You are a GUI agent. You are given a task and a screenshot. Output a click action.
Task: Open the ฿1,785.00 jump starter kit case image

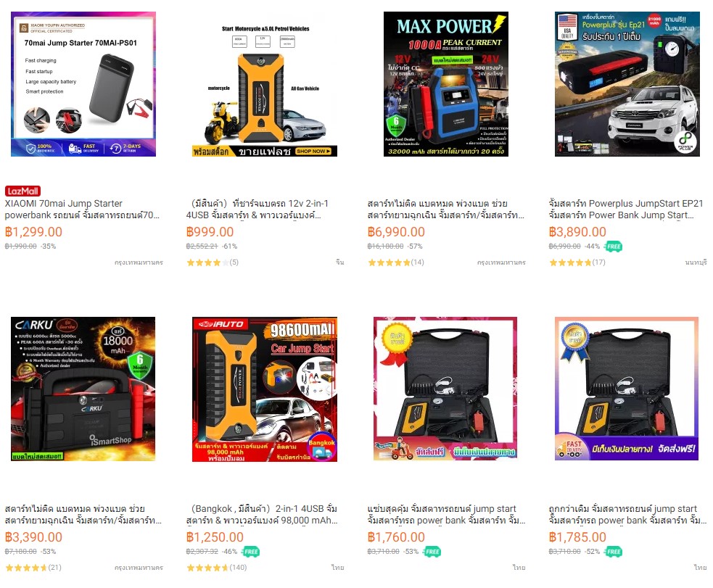(x=627, y=389)
